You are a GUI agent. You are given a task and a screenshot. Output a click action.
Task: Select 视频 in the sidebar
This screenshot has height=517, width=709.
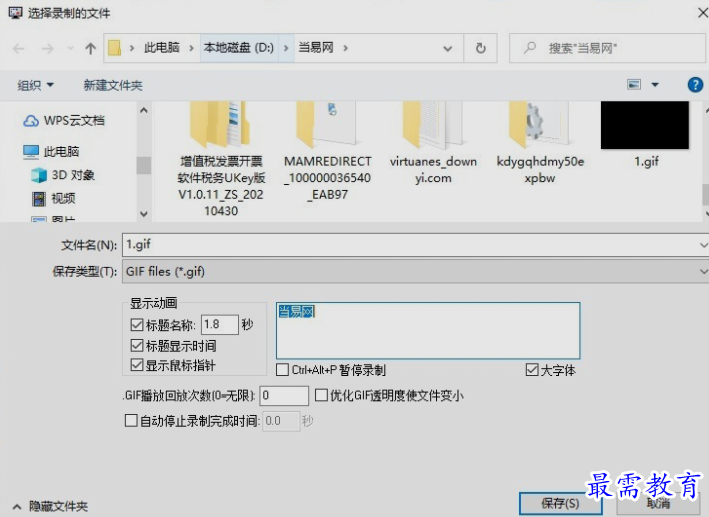(x=54, y=198)
